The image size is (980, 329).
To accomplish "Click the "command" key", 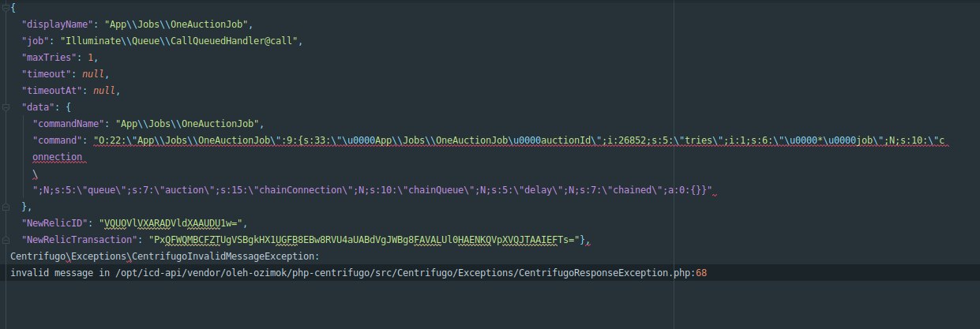I will [x=58, y=140].
